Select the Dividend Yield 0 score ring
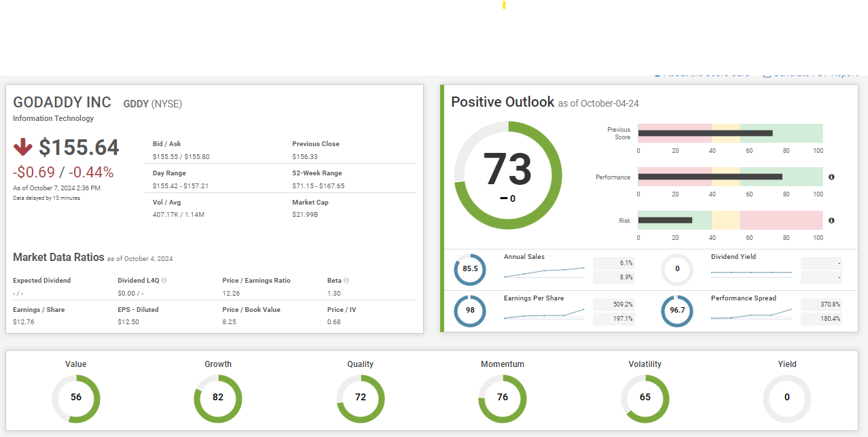This screenshot has height=437, width=868. (x=677, y=269)
